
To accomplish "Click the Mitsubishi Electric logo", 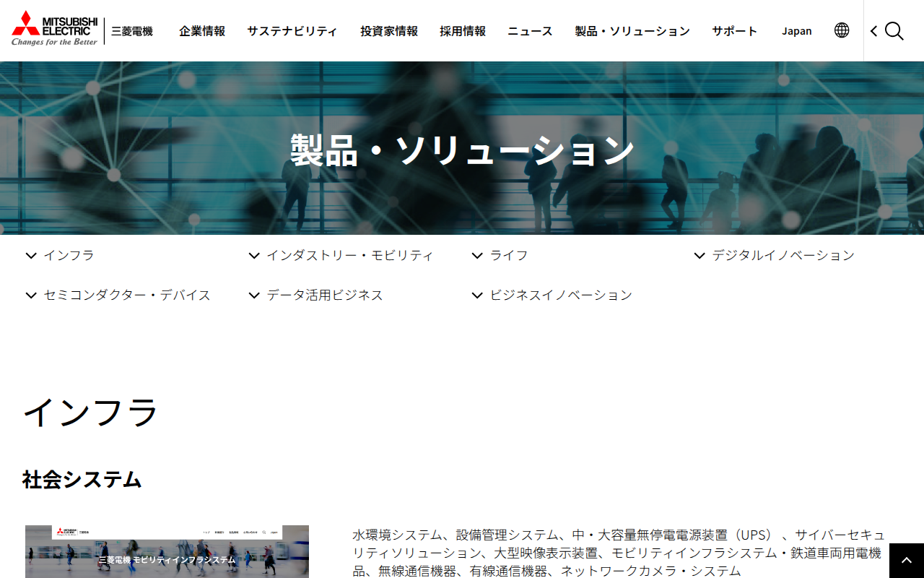I will [x=54, y=29].
